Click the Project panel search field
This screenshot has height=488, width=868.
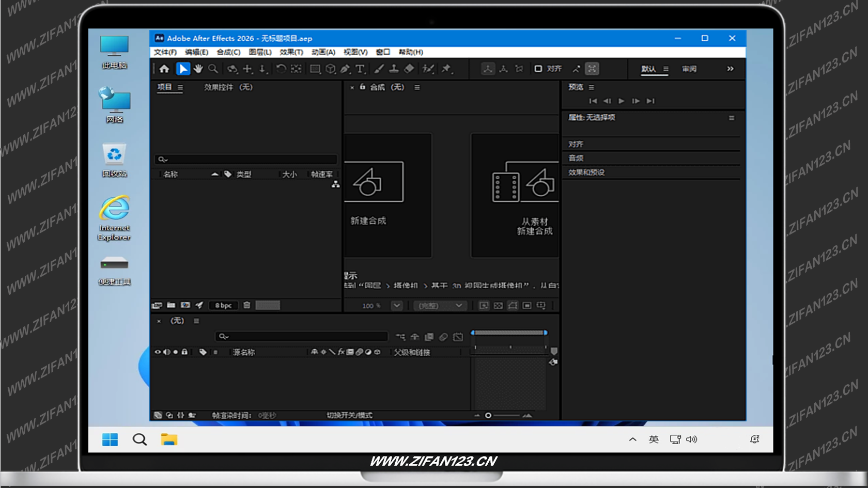(246, 160)
